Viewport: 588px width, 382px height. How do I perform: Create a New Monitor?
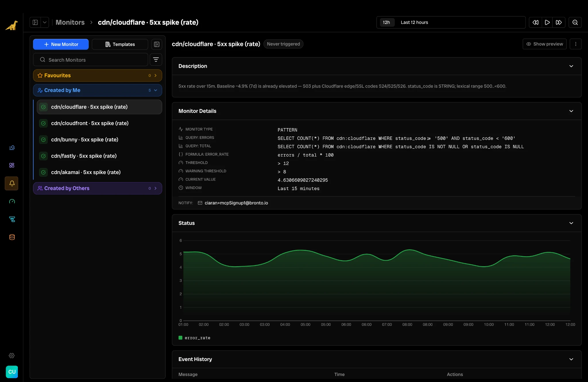[x=61, y=44]
